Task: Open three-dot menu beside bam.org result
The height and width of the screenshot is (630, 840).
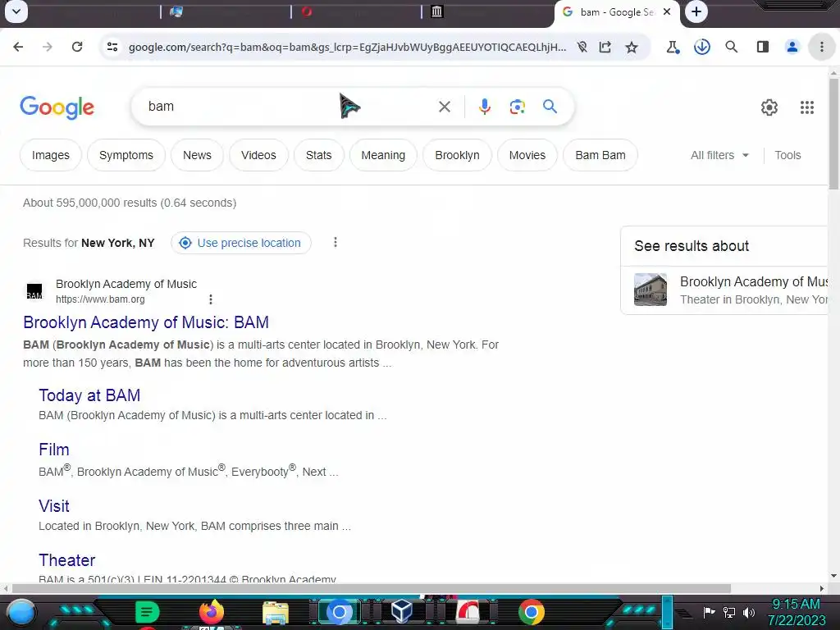Action: point(211,299)
